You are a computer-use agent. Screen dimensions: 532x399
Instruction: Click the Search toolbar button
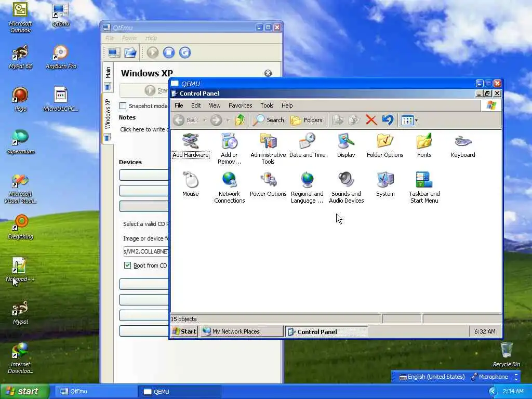[268, 120]
